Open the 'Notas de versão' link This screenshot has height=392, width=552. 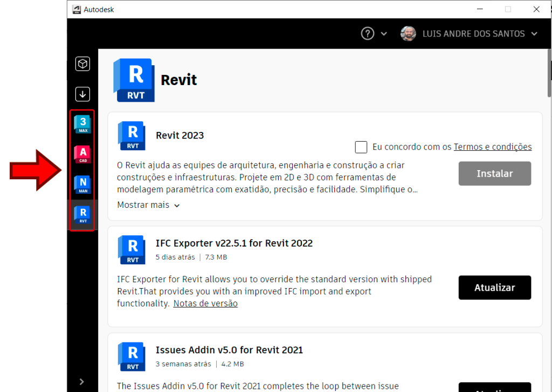coord(205,303)
